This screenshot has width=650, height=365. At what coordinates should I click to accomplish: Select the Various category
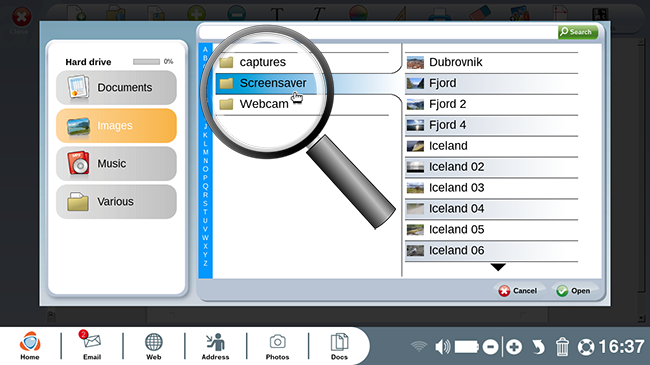116,202
